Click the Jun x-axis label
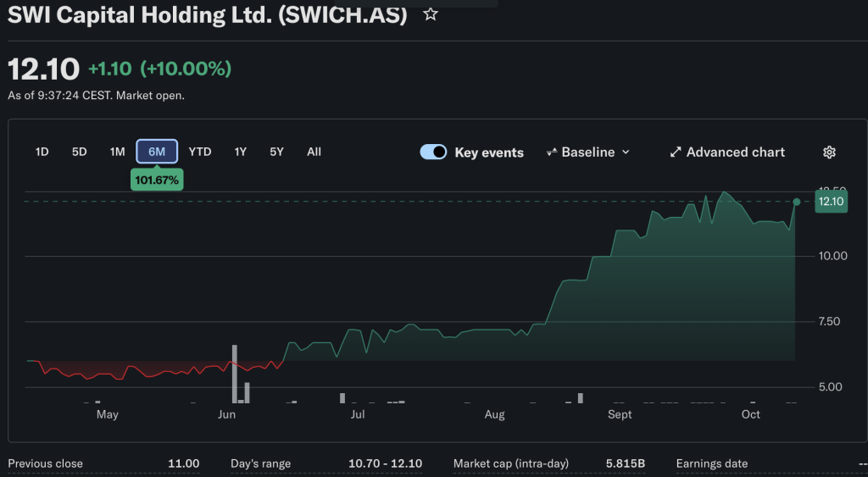 pos(227,414)
